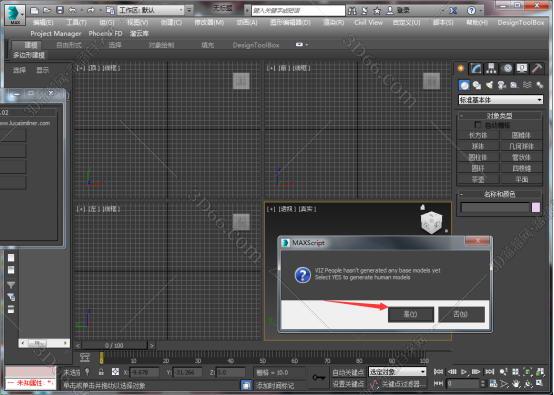Image resolution: width=554 pixels, height=395 pixels.
Task: Click the binoculars search icon
Action: pyautogui.click(x=352, y=11)
